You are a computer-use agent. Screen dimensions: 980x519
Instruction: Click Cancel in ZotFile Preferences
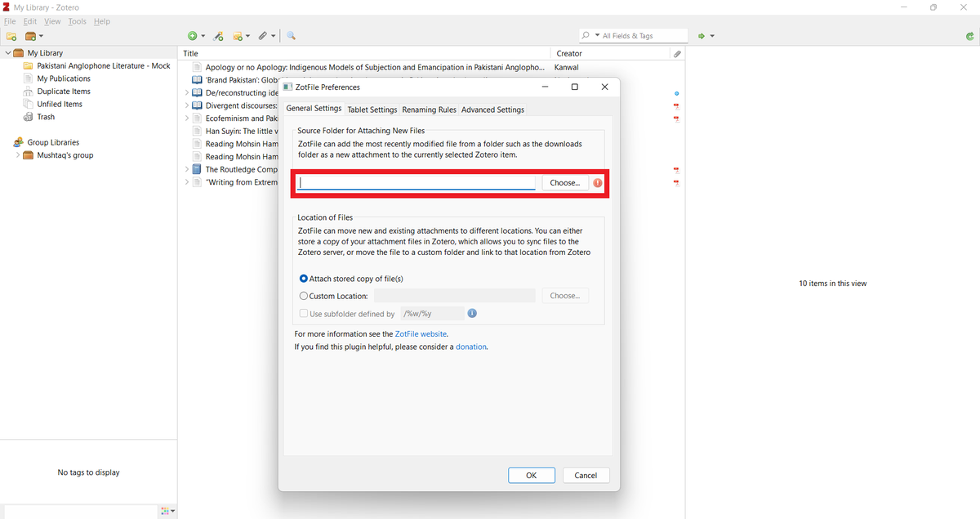pyautogui.click(x=586, y=475)
